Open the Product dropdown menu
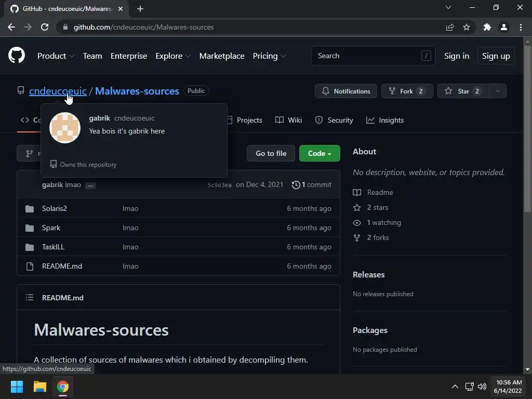The height and width of the screenshot is (399, 532). (56, 56)
